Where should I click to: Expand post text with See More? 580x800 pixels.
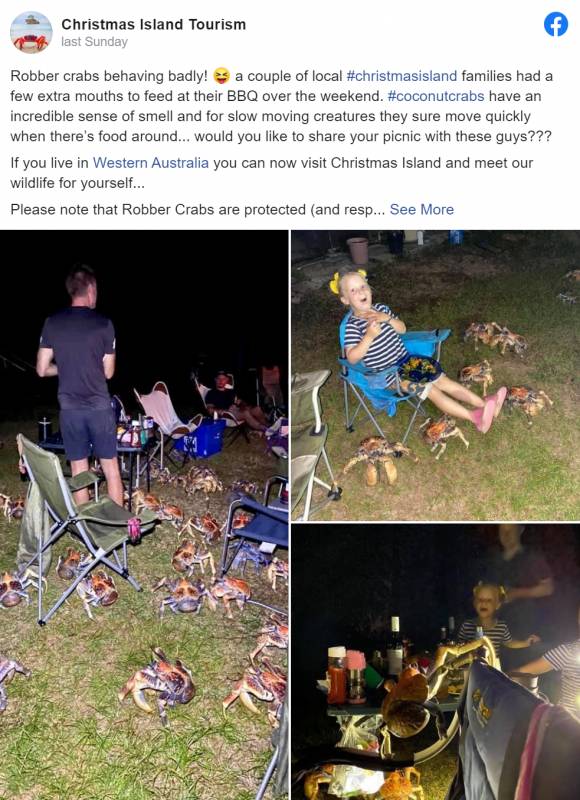422,210
